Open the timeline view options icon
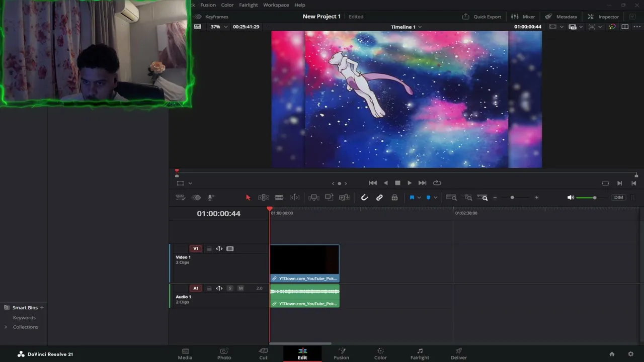The image size is (644, 362). tap(180, 198)
